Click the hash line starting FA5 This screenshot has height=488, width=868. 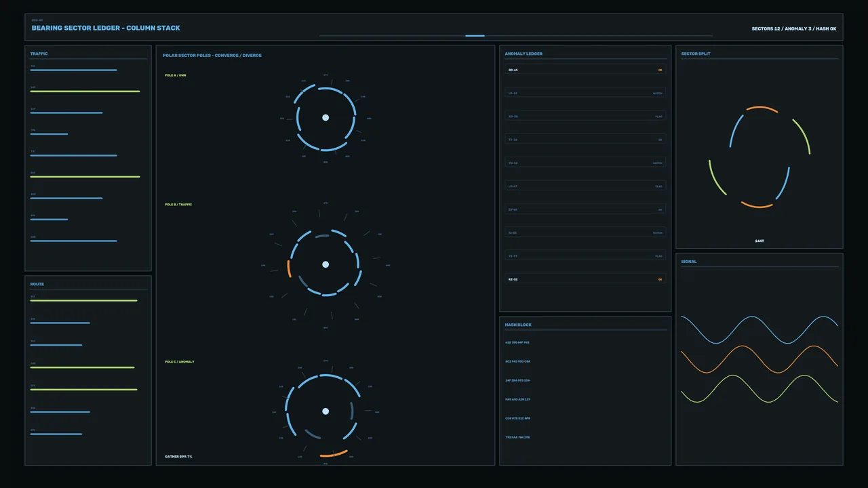[517, 399]
